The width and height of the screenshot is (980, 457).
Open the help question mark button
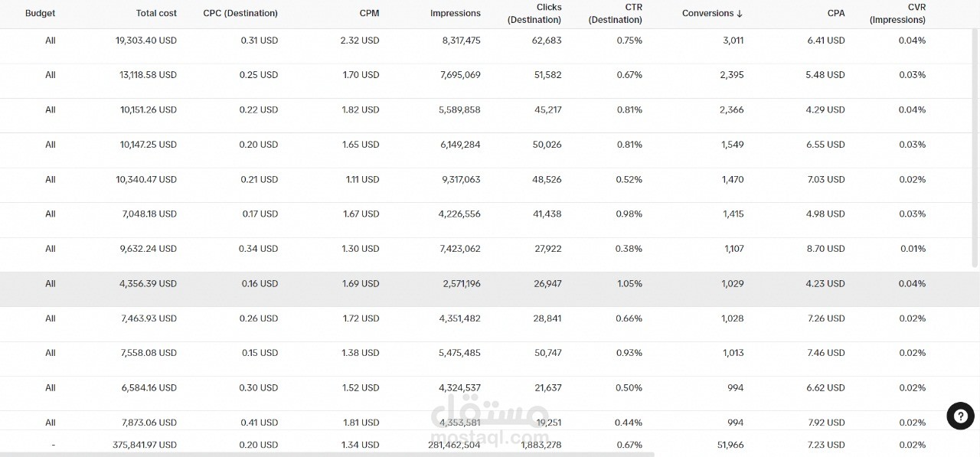pos(960,416)
